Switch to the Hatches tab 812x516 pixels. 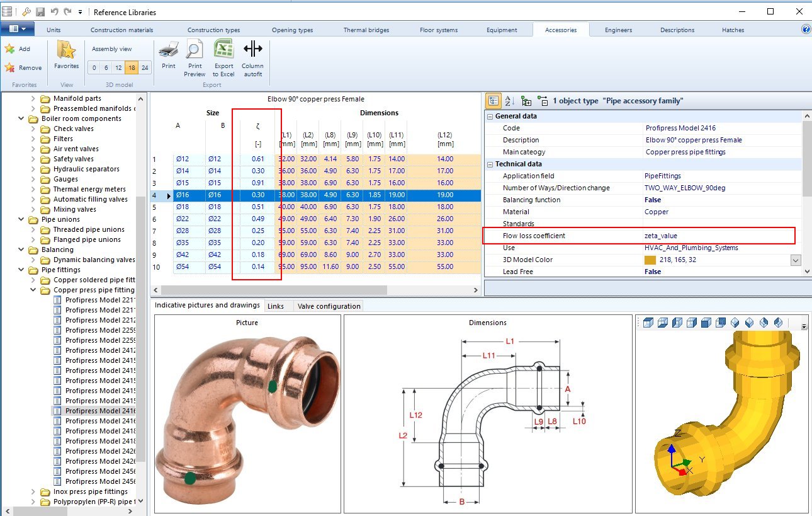[x=733, y=30]
